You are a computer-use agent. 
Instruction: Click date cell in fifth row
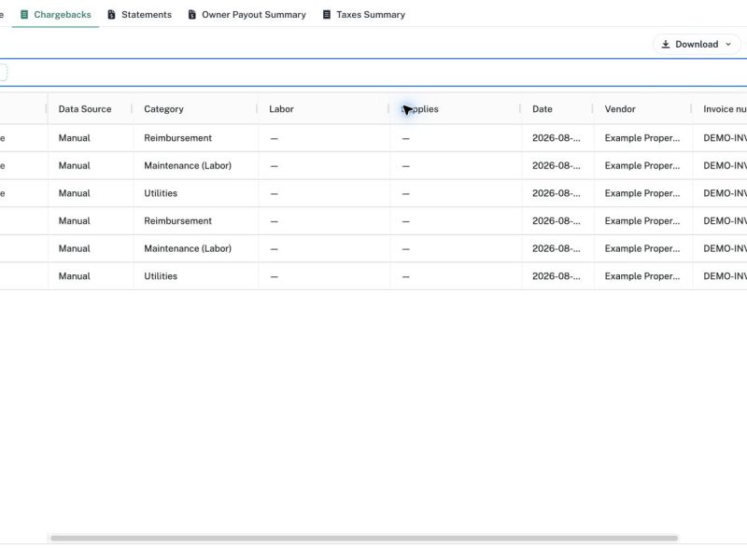point(556,248)
